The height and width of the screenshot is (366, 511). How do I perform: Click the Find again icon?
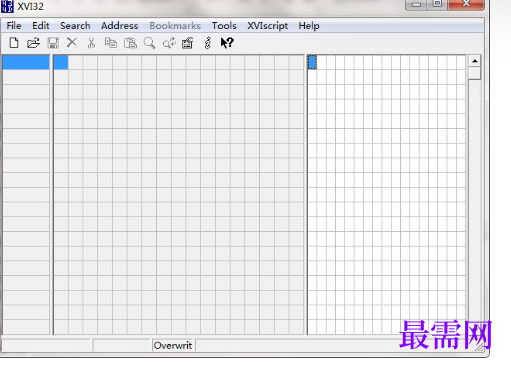(x=169, y=43)
